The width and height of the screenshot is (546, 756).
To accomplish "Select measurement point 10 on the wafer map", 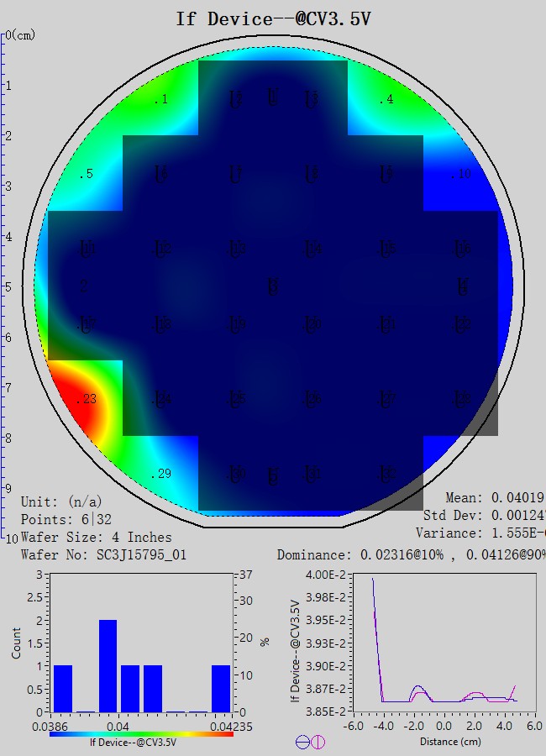I will [461, 175].
